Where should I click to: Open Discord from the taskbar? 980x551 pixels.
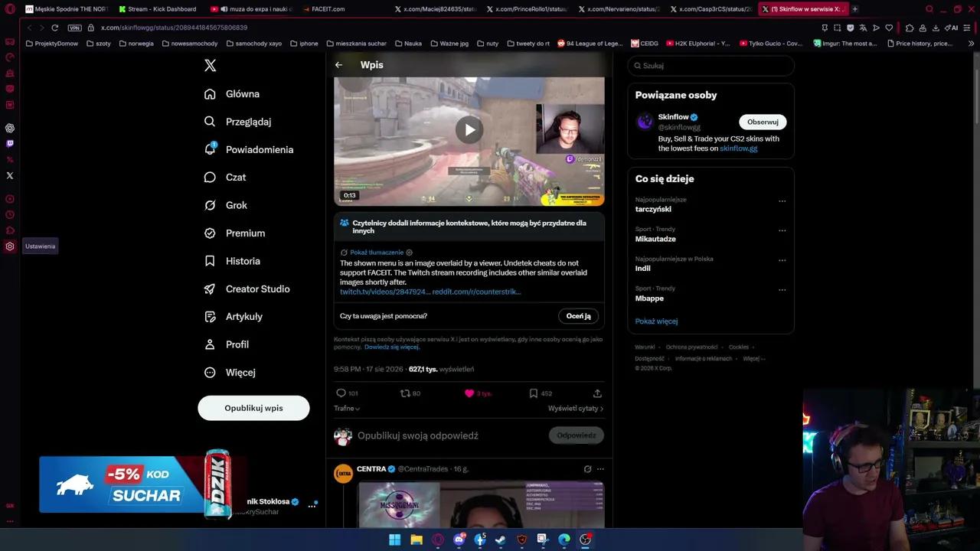(459, 540)
